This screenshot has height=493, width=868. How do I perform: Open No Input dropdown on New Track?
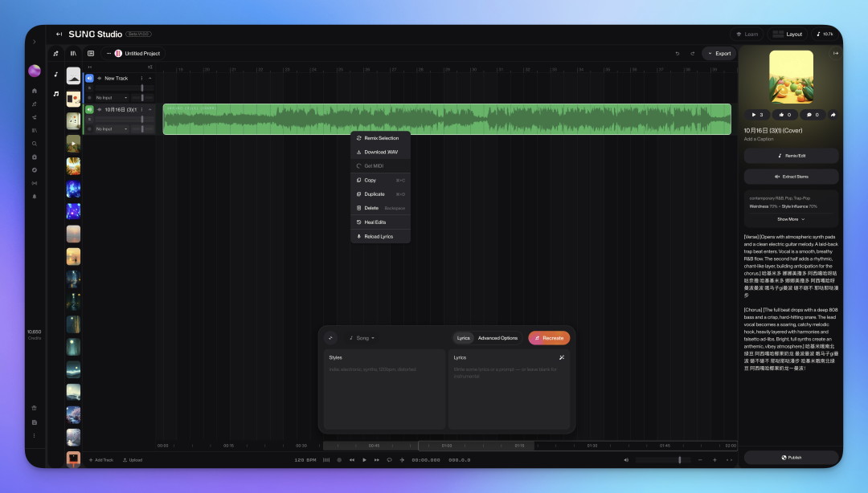coord(111,97)
